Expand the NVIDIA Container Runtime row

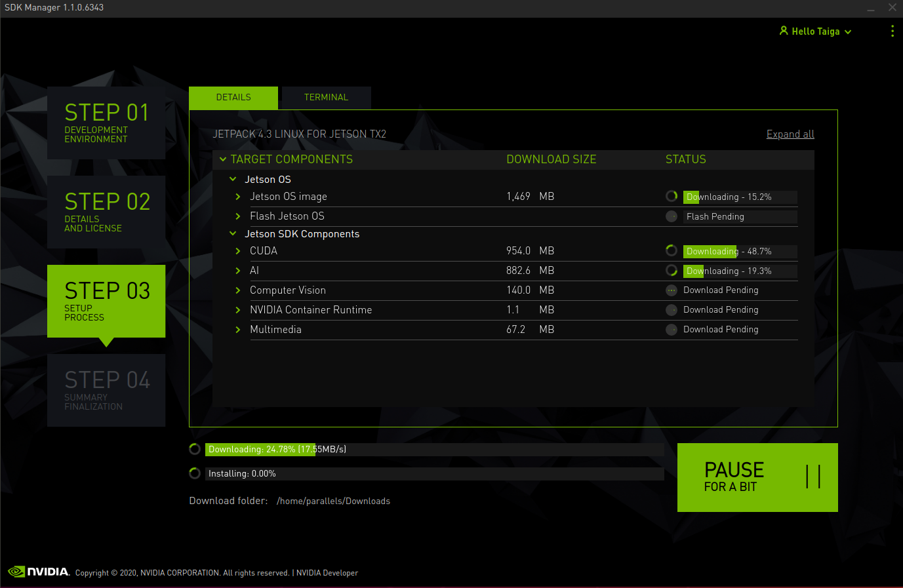click(x=238, y=310)
